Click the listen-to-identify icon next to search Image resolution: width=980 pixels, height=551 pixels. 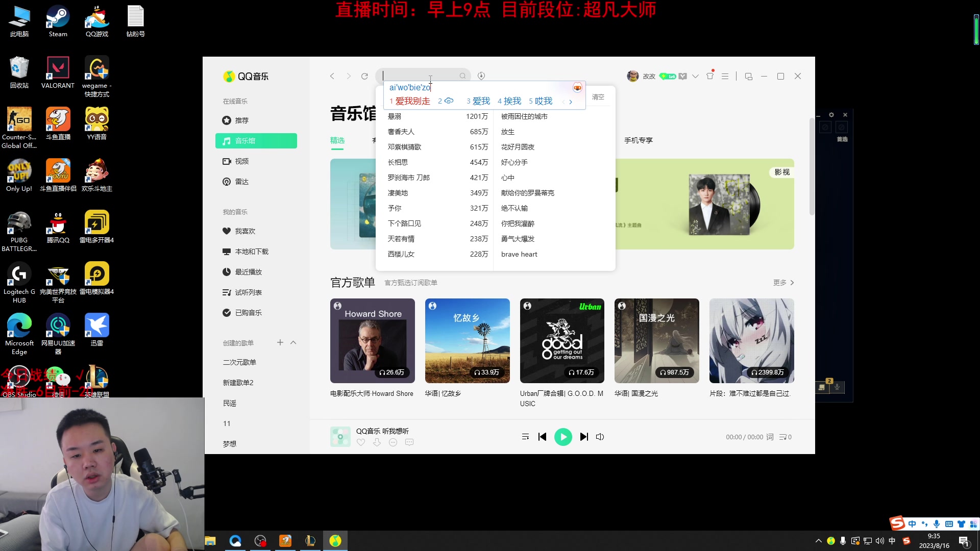481,76
